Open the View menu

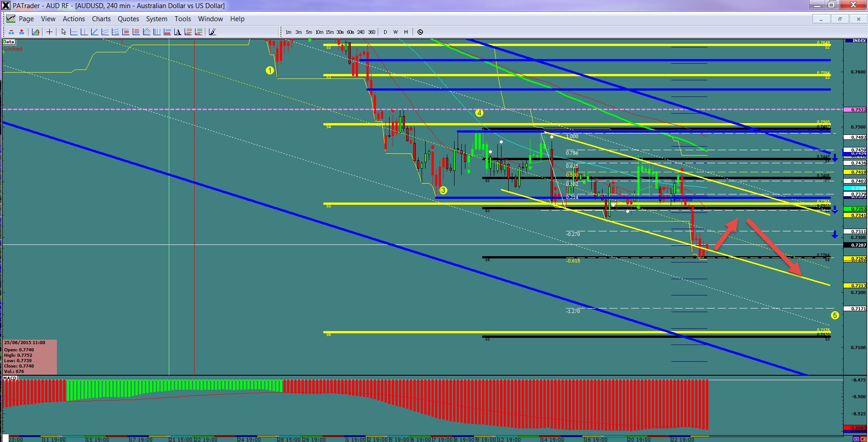48,19
